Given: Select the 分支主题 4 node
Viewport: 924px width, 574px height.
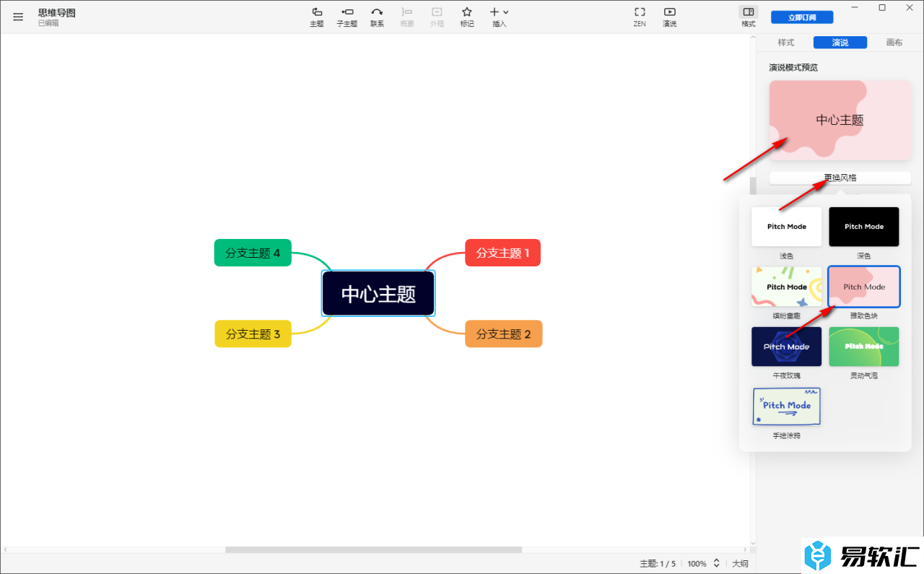Looking at the screenshot, I should pyautogui.click(x=253, y=253).
